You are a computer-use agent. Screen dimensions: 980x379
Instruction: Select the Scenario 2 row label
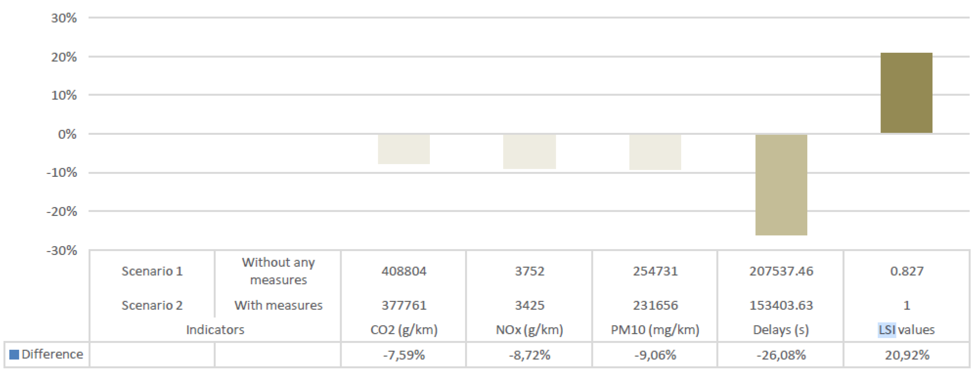point(152,305)
